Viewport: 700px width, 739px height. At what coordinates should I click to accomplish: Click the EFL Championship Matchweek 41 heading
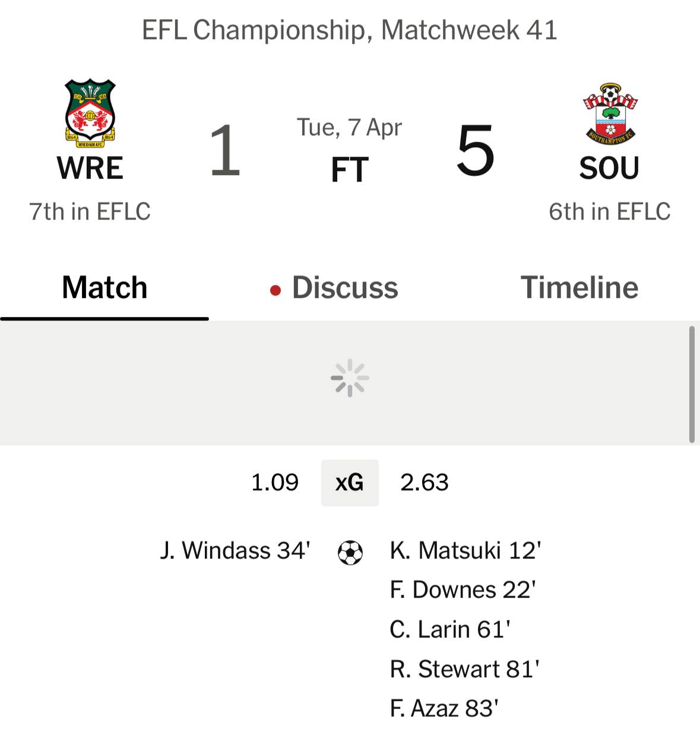click(x=350, y=30)
